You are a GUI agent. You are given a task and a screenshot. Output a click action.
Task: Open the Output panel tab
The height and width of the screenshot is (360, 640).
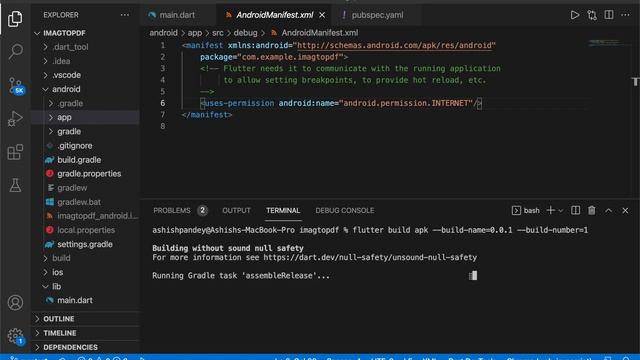(236, 210)
